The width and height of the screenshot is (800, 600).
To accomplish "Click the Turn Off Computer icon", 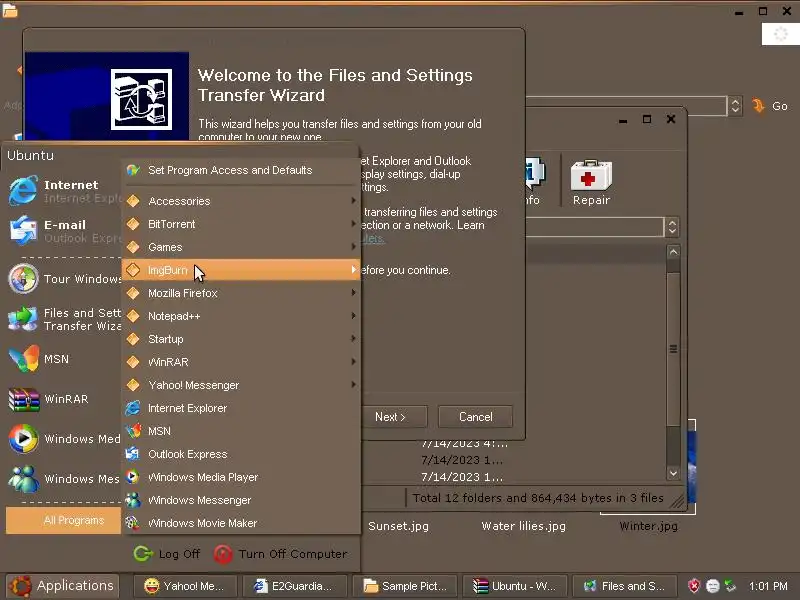I will click(x=223, y=554).
